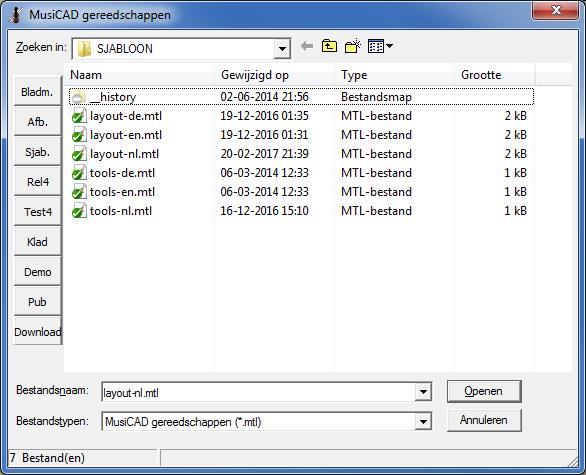This screenshot has height=475, width=586.
Task: Close the MusiCAD gereedschappen dialog
Action: tap(556, 10)
